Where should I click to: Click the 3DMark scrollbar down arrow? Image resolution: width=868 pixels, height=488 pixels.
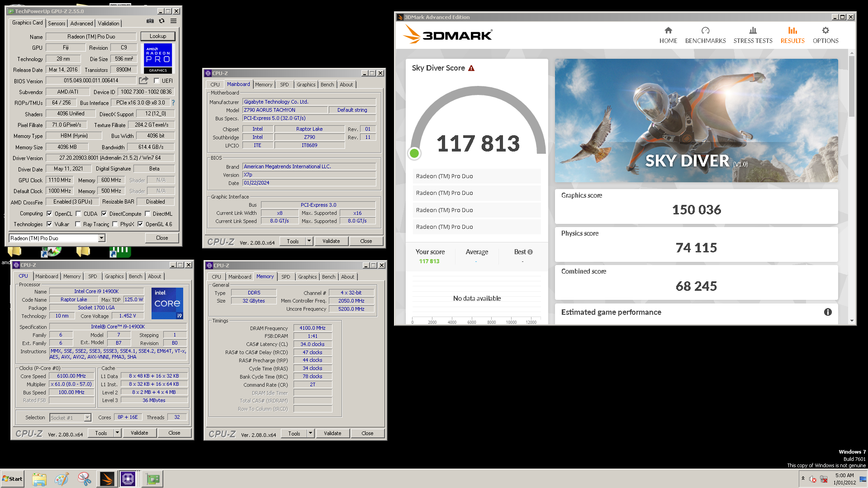pyautogui.click(x=852, y=321)
